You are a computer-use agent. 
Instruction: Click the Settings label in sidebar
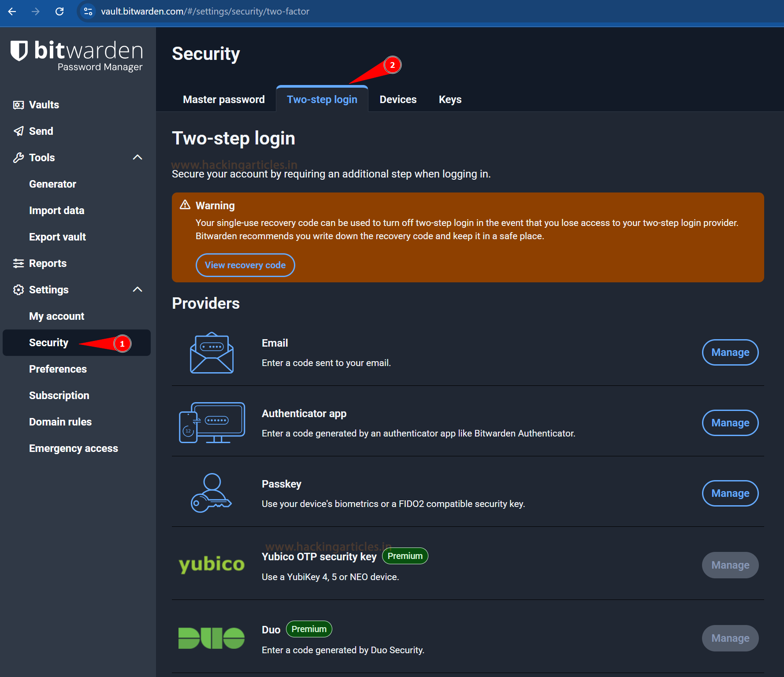point(49,290)
